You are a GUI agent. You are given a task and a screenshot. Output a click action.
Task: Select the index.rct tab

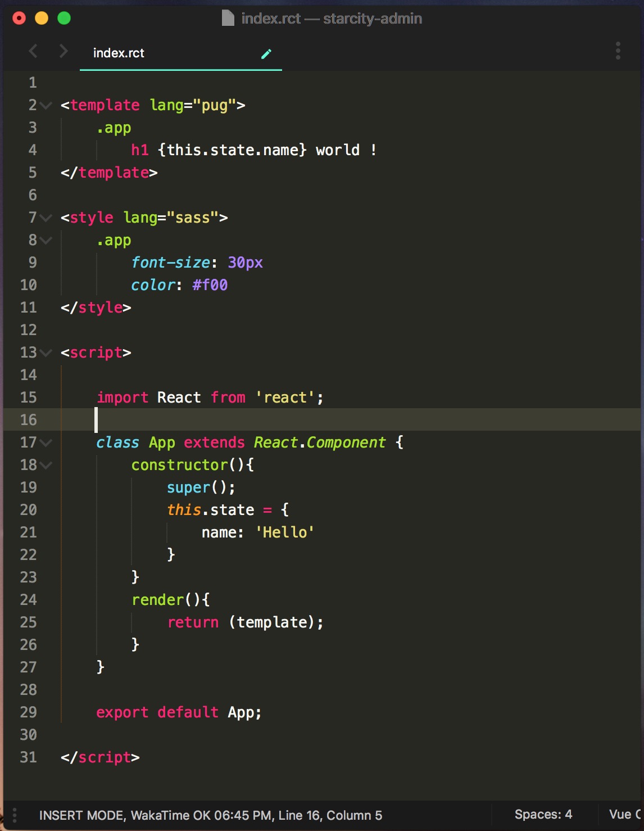tap(119, 53)
